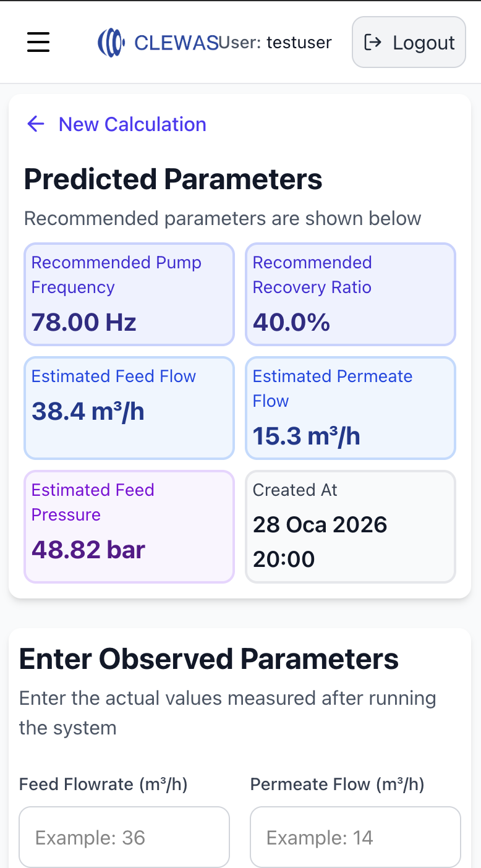The image size is (481, 868).
Task: Click the Permeate Flow (m³/h) label
Action: coord(337,785)
